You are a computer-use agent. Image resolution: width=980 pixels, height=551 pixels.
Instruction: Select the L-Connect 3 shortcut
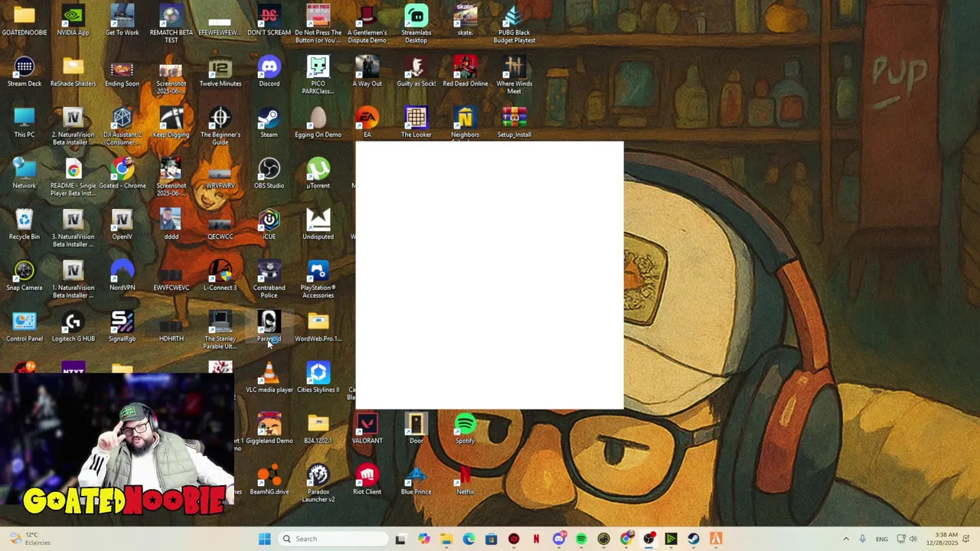click(x=220, y=275)
